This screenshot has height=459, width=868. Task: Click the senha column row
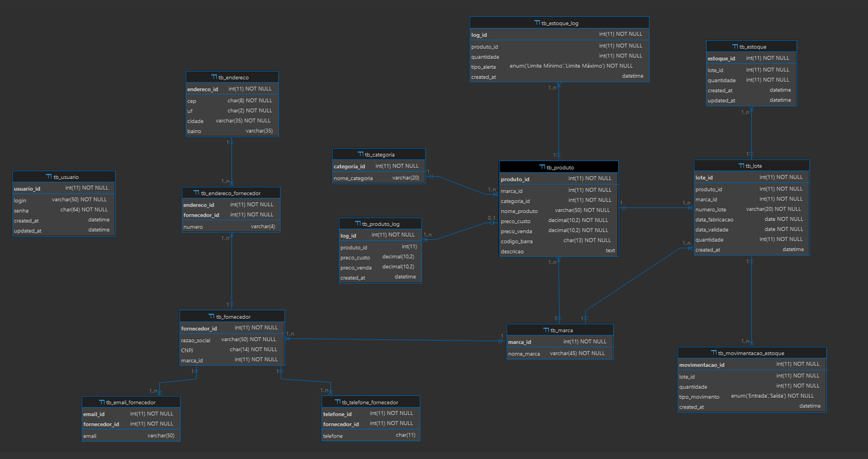64,210
